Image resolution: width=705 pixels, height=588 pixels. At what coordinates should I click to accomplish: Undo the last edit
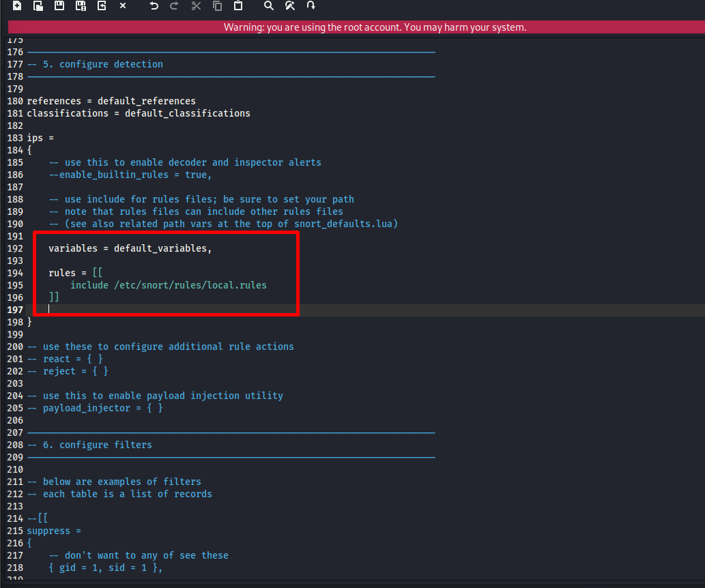[154, 6]
